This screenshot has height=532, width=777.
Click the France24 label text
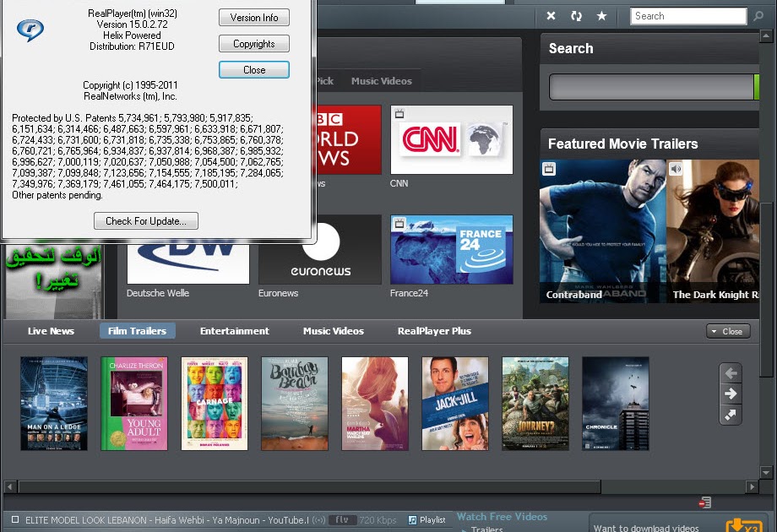coord(409,293)
